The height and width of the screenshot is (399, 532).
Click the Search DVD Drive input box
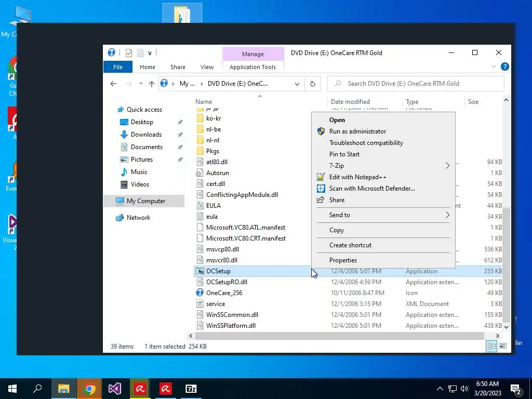415,84
